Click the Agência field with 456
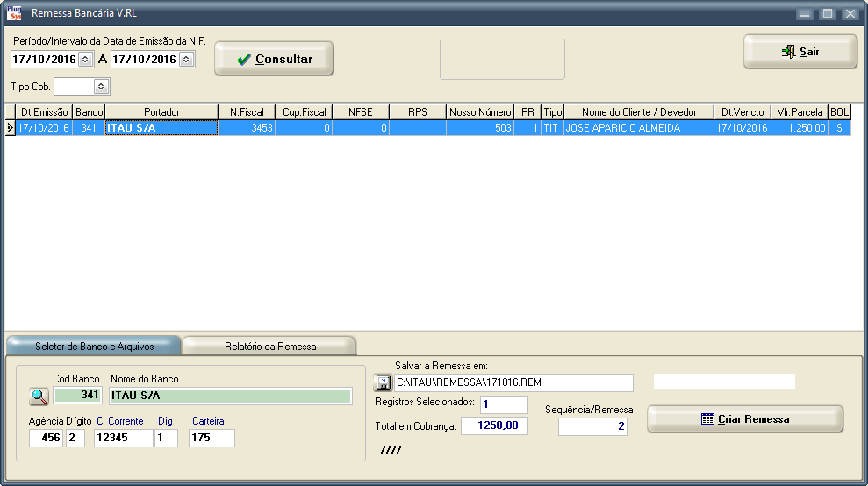 [x=46, y=438]
